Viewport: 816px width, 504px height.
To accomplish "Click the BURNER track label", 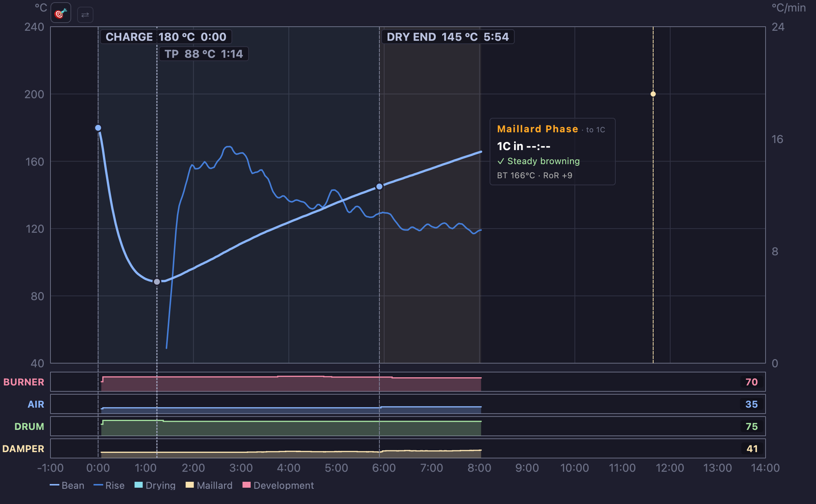I will (24, 382).
